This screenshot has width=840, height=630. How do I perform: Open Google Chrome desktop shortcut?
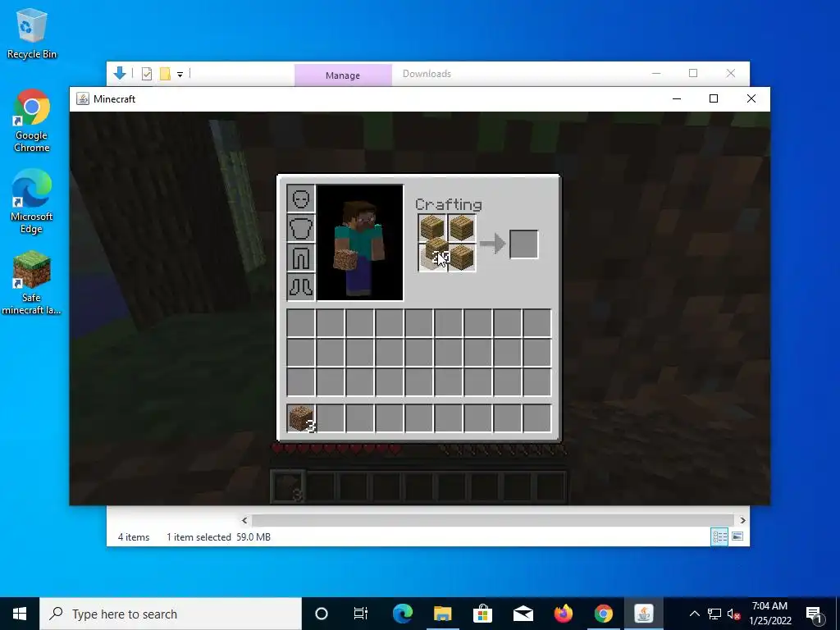click(32, 121)
